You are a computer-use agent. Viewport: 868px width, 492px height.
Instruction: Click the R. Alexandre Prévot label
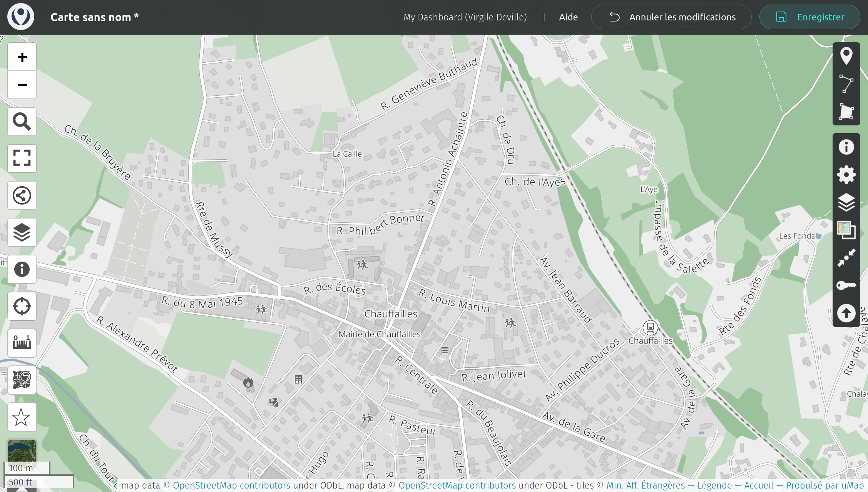pyautogui.click(x=137, y=344)
